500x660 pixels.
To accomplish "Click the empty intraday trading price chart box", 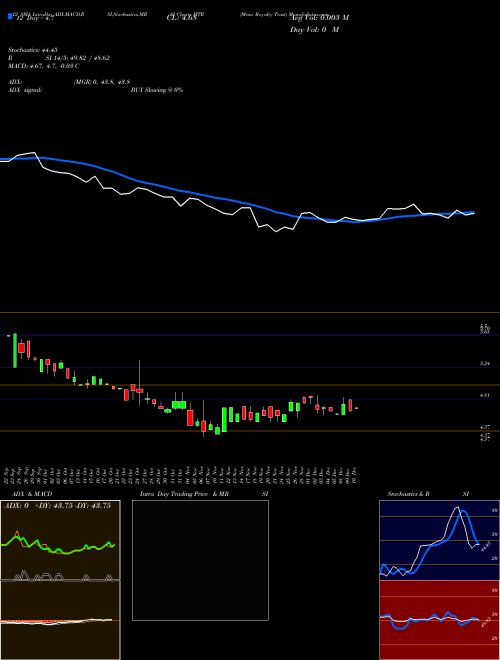I will pos(200,560).
